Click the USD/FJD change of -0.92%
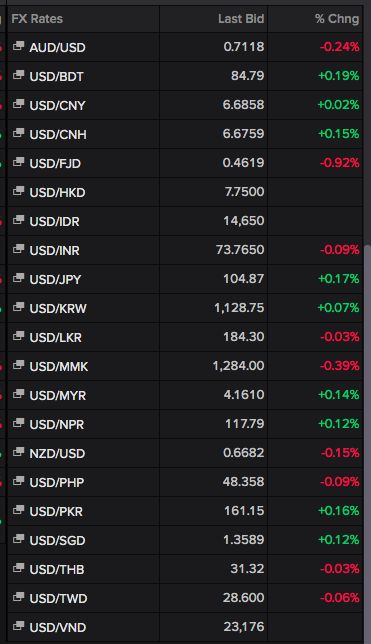 coord(339,163)
